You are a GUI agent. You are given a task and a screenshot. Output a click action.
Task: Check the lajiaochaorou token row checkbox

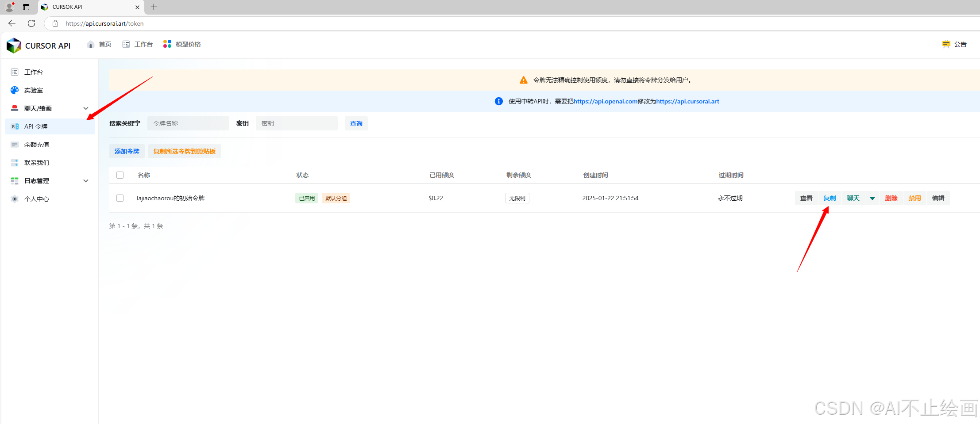[x=120, y=198]
